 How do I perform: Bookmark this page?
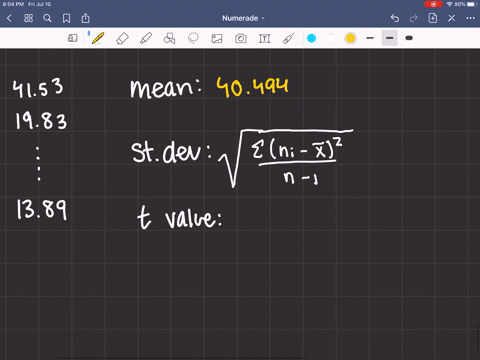click(x=66, y=18)
